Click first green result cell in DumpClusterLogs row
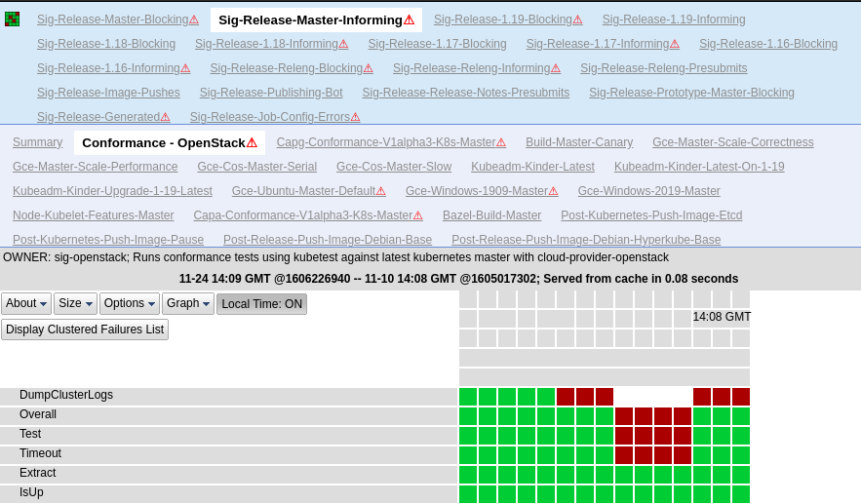 coord(468,397)
